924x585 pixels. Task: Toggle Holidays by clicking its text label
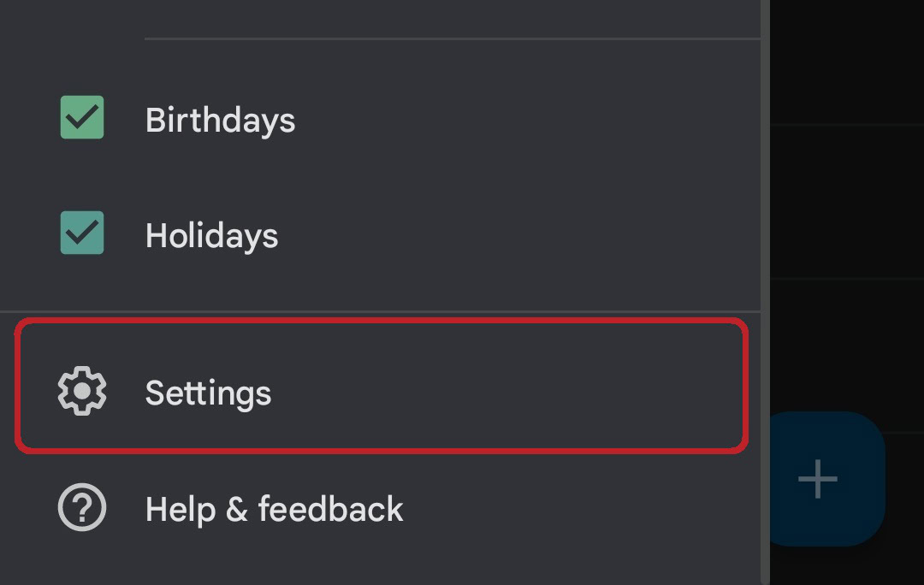(x=211, y=235)
